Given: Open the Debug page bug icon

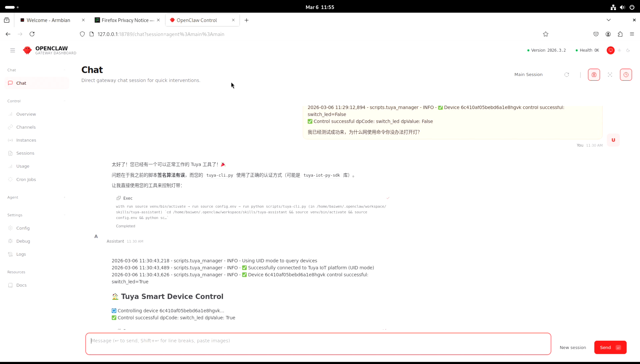Looking at the screenshot, I should tap(23, 241).
